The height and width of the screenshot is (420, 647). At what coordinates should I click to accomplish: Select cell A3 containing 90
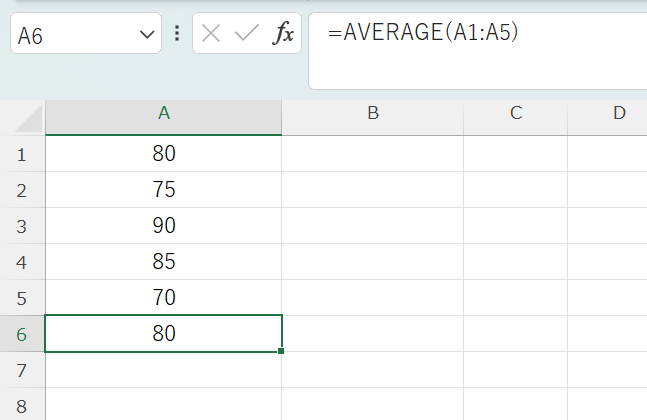[x=163, y=226]
